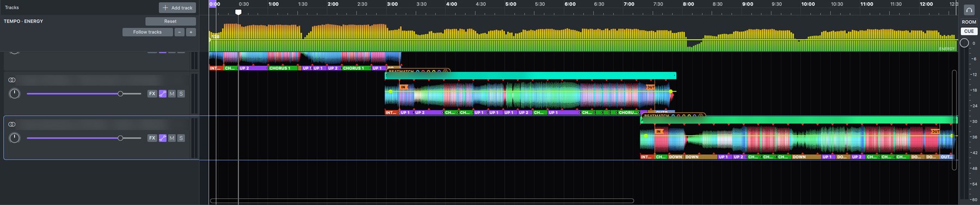The height and width of the screenshot is (205, 980).
Task: Click the minus button beside Follow tracks
Action: pyautogui.click(x=180, y=32)
